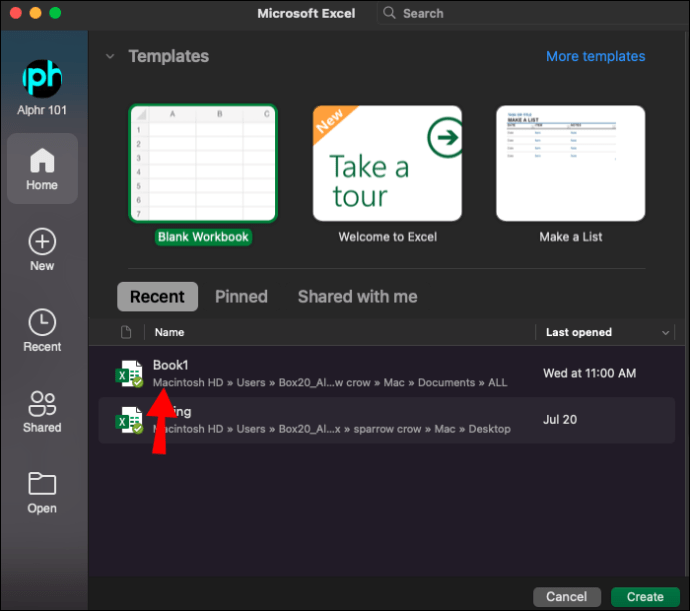The width and height of the screenshot is (690, 611).
Task: Click the Jul 20 date entry
Action: [x=560, y=420]
